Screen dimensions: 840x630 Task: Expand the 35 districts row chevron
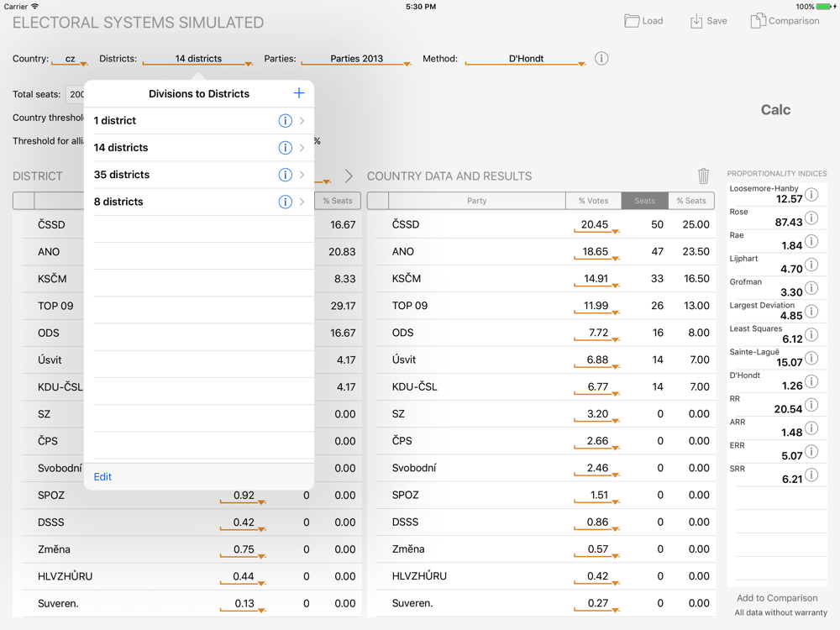click(302, 175)
